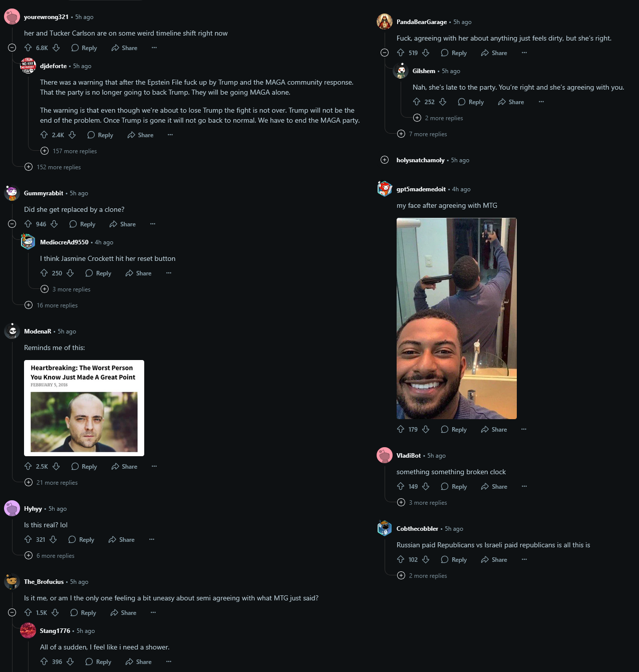Reply to Hyhyy's comment
Image resolution: width=639 pixels, height=672 pixels.
81,540
